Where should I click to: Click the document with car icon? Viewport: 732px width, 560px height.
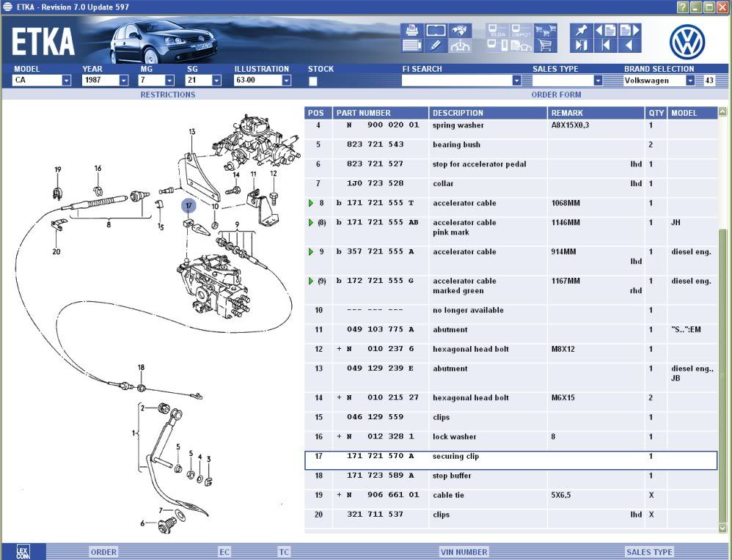pyautogui.click(x=521, y=45)
